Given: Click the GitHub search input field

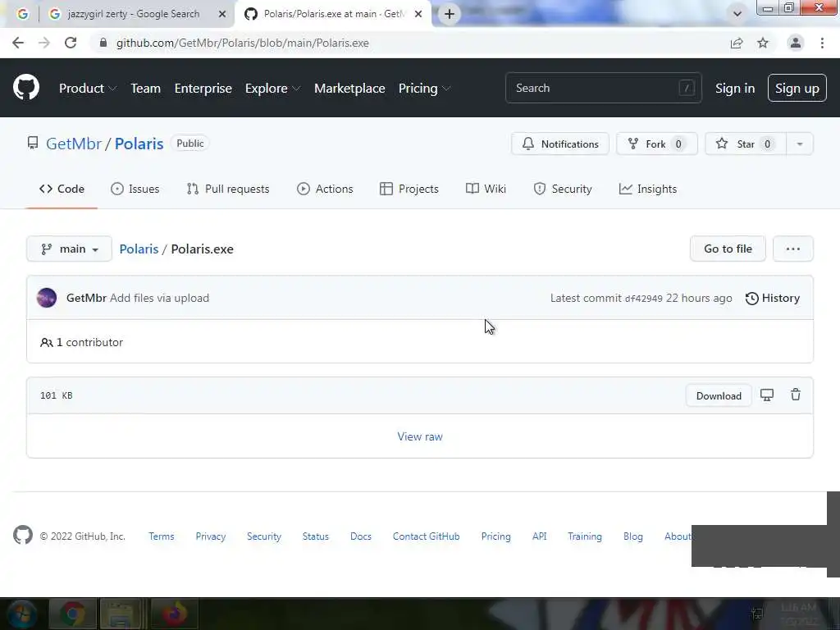Looking at the screenshot, I should (603, 88).
